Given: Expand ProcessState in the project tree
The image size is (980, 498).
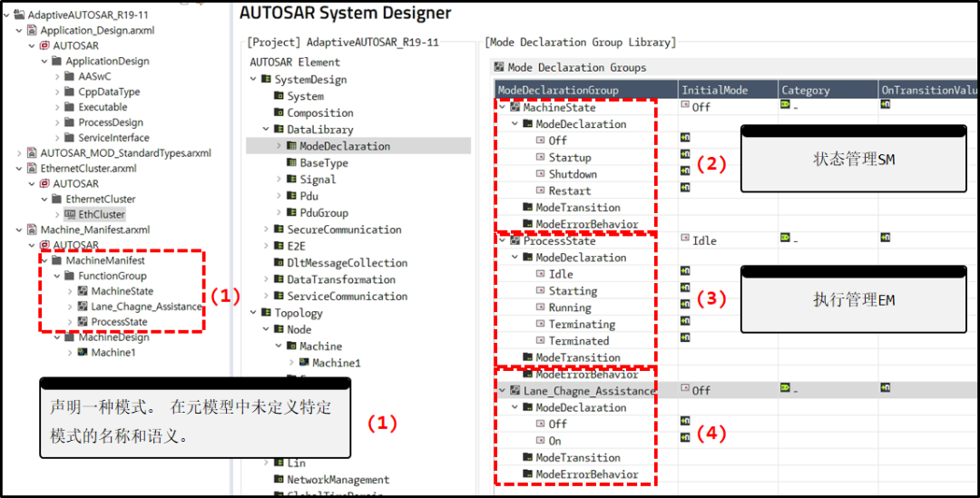Looking at the screenshot, I should pos(69,322).
